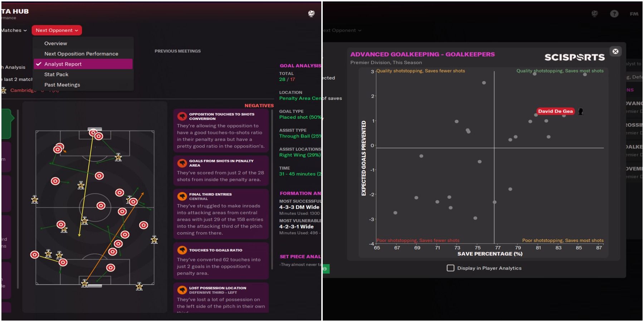
Task: Select Past Meetings in the menu
Action: click(x=62, y=84)
